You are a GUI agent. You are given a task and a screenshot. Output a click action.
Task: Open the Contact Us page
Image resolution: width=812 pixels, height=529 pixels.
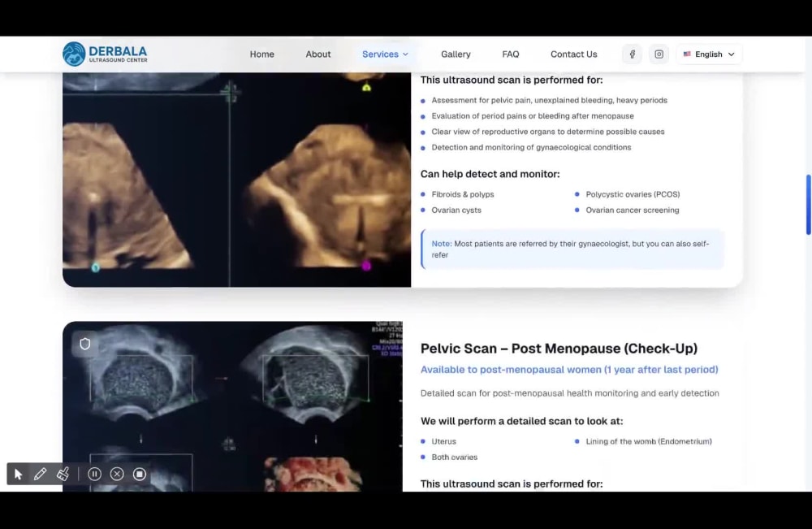tap(574, 54)
